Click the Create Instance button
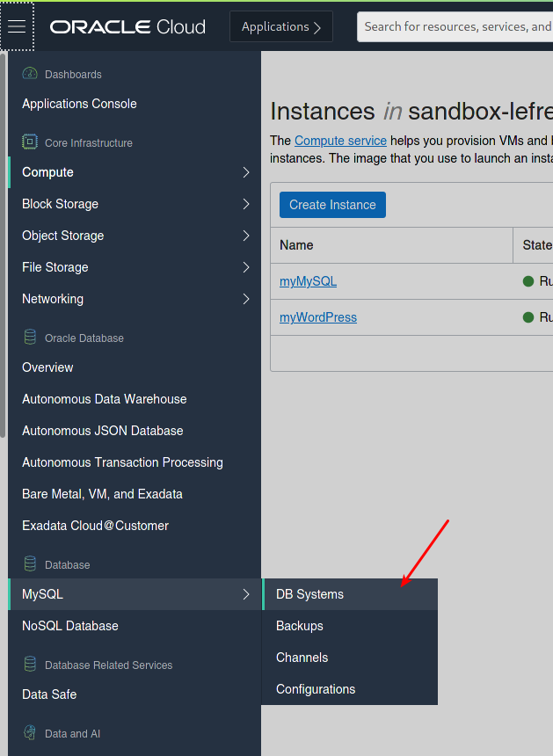Viewport: 553px width, 756px height. [332, 205]
